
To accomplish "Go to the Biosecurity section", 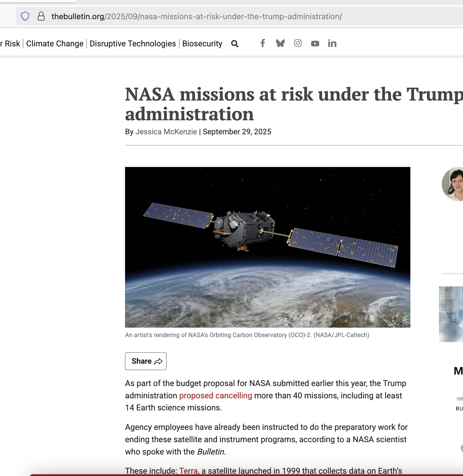I will point(202,44).
